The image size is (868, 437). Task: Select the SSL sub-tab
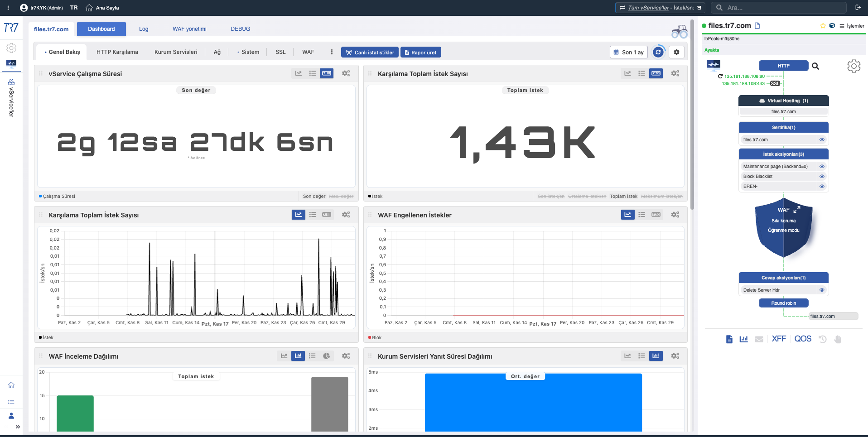281,52
